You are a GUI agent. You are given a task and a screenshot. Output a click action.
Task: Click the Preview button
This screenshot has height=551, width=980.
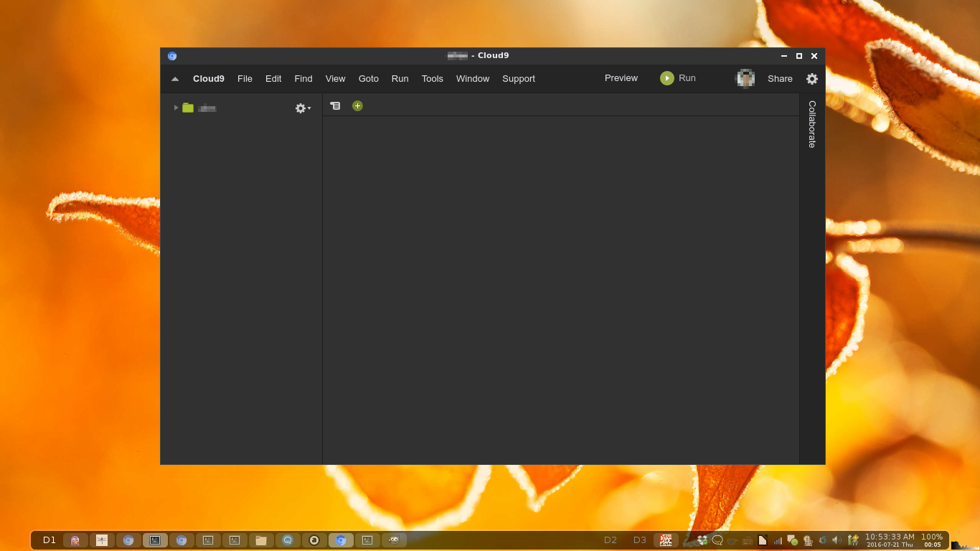[621, 78]
